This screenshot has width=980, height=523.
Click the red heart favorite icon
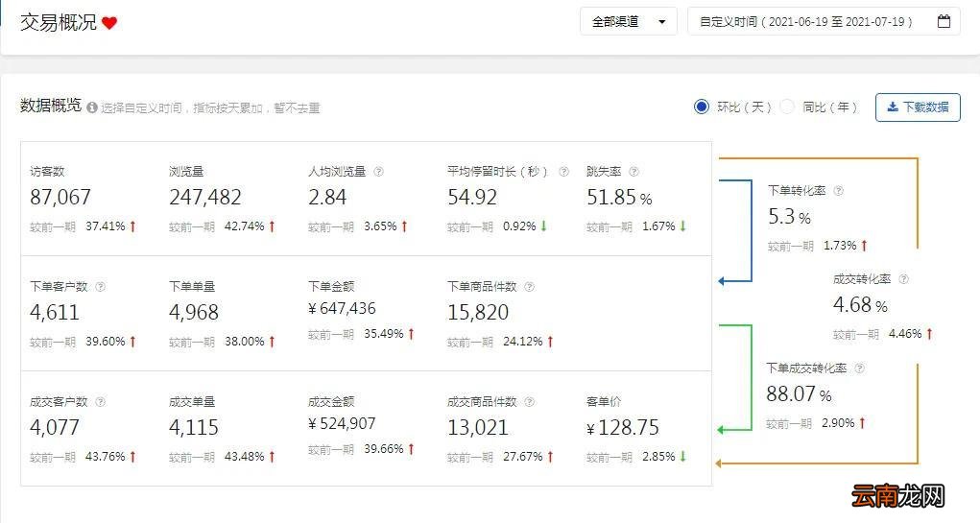(x=109, y=23)
